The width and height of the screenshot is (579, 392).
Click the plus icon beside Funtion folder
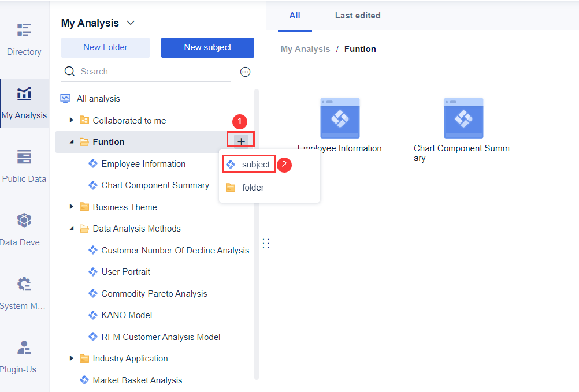(242, 141)
